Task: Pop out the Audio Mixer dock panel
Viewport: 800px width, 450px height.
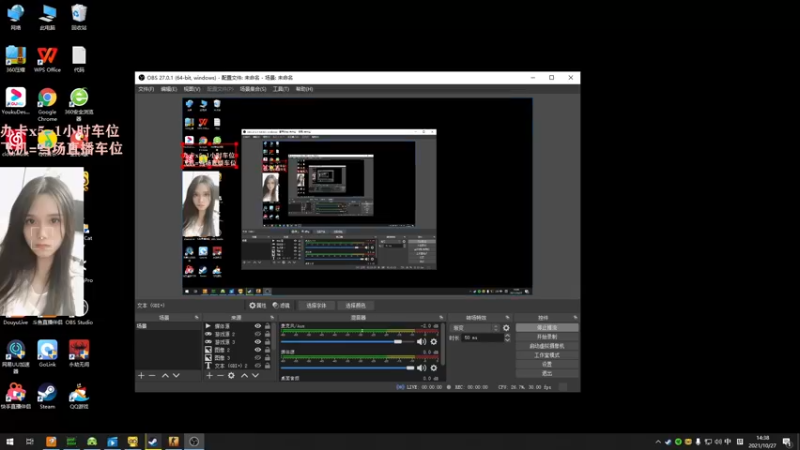Action: pos(441,317)
